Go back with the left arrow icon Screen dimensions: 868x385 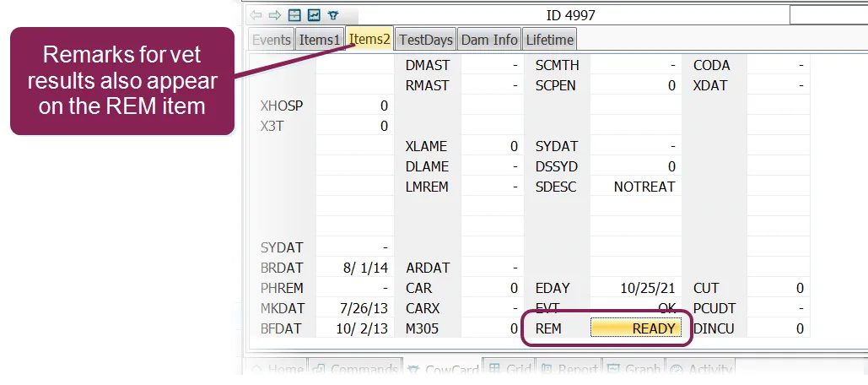coord(256,15)
